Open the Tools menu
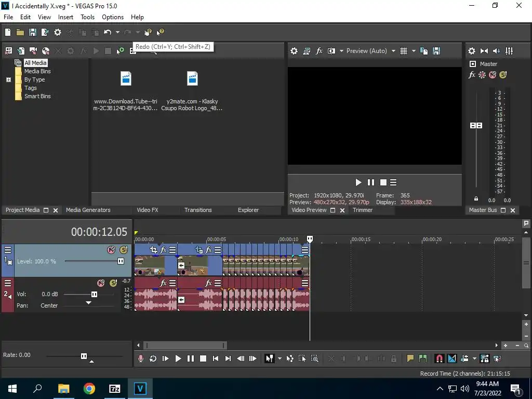Viewport: 532px width, 399px height. coord(87,17)
